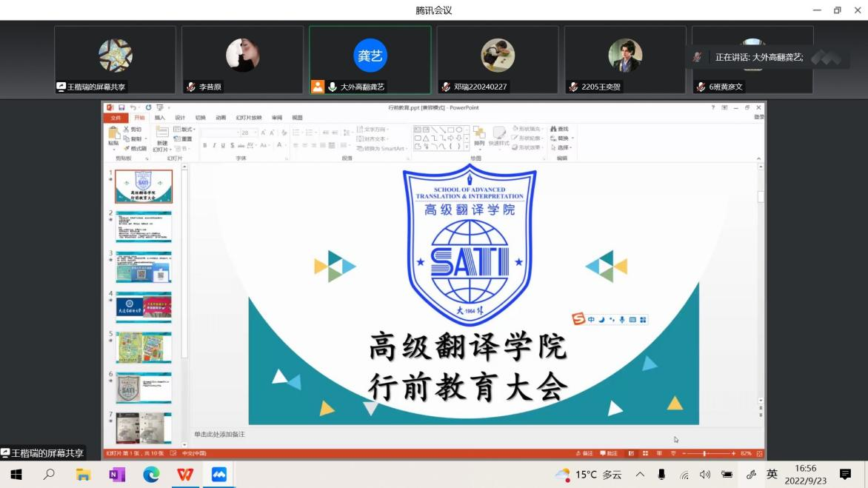
Task: Open the WPS Office app in the taskbar
Action: click(x=185, y=474)
